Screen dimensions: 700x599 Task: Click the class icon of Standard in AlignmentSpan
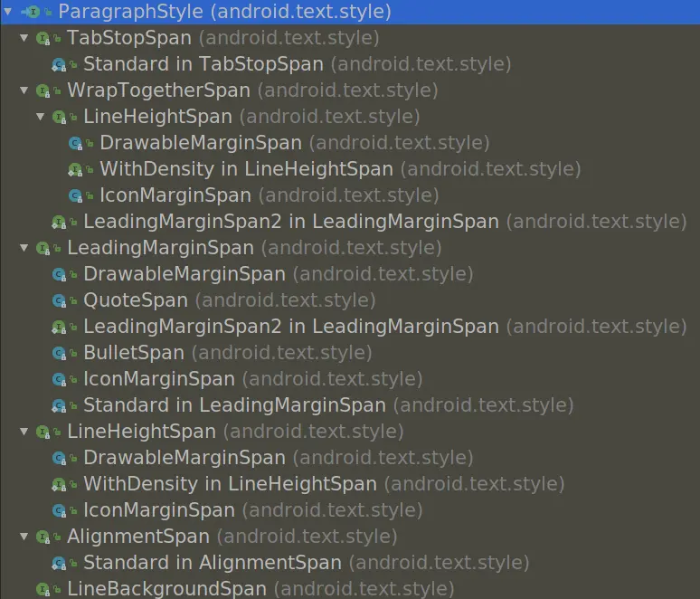click(x=59, y=564)
